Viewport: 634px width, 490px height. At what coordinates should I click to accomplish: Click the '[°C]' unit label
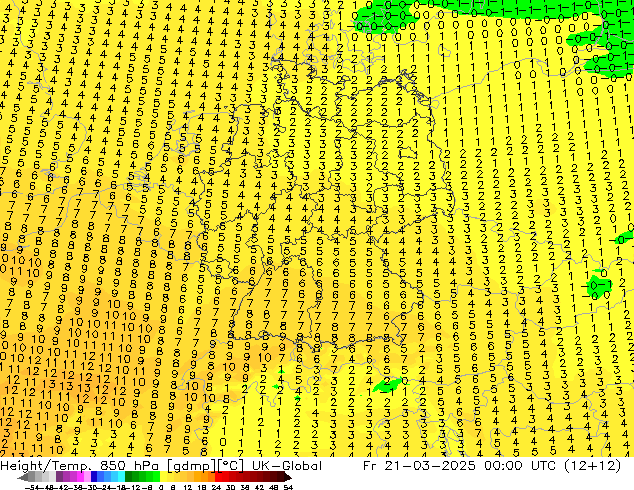pyautogui.click(x=231, y=466)
